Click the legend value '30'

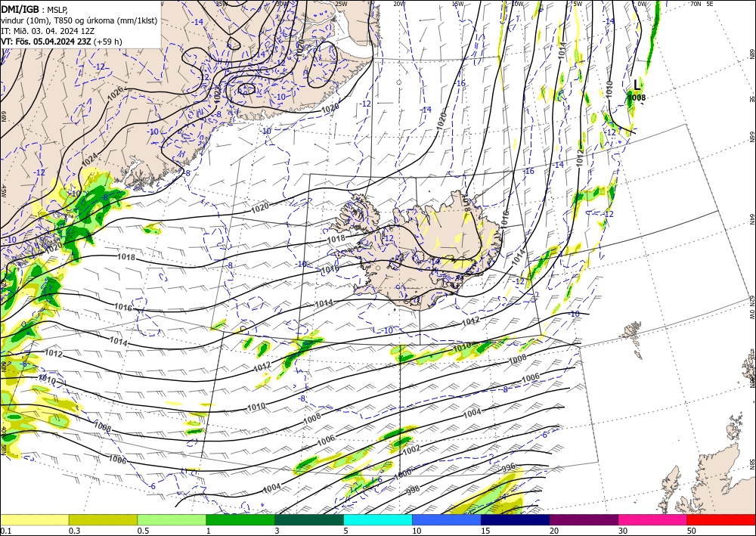pos(623,531)
